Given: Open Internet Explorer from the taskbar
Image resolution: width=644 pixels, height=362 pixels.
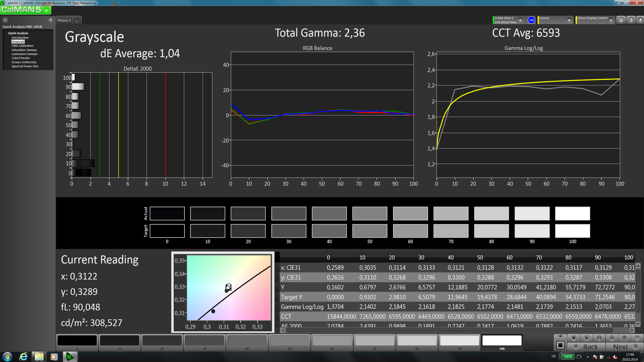Looking at the screenshot, I should [23, 357].
